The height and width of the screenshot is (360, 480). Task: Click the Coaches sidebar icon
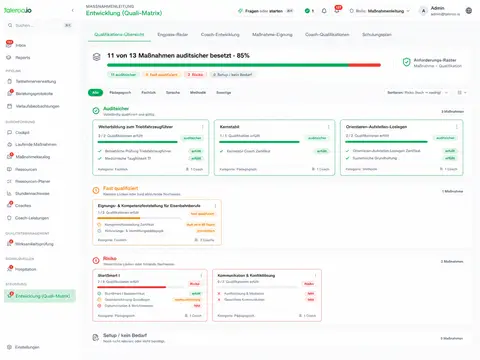tap(9, 205)
